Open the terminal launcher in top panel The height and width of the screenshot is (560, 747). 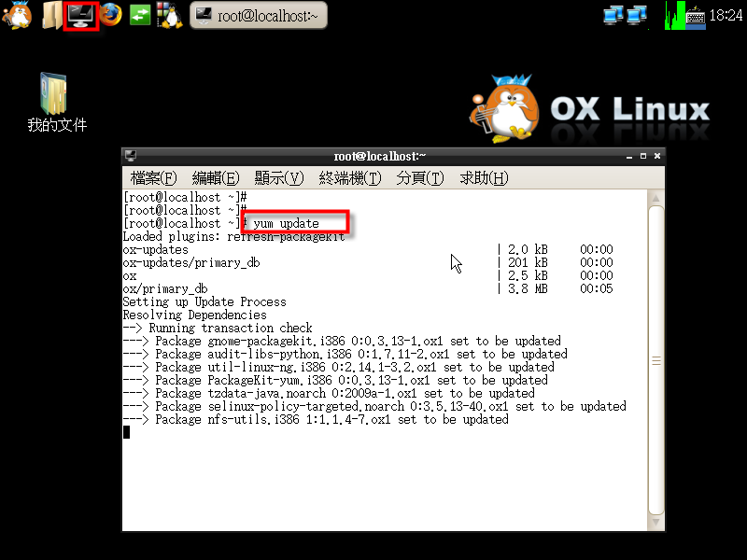(x=81, y=15)
